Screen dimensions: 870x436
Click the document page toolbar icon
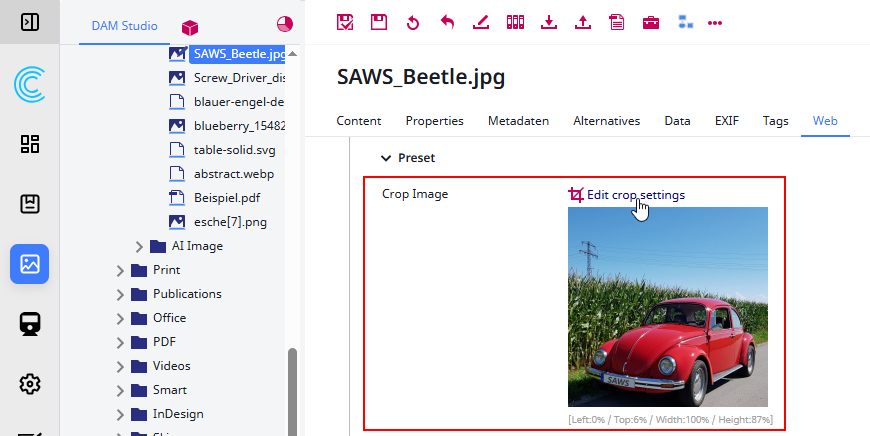click(x=616, y=23)
